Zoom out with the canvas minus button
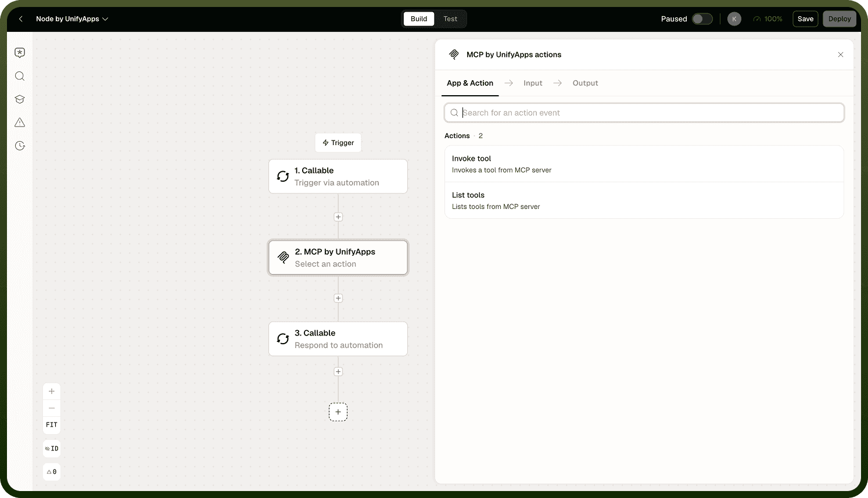The height and width of the screenshot is (498, 868). [52, 408]
